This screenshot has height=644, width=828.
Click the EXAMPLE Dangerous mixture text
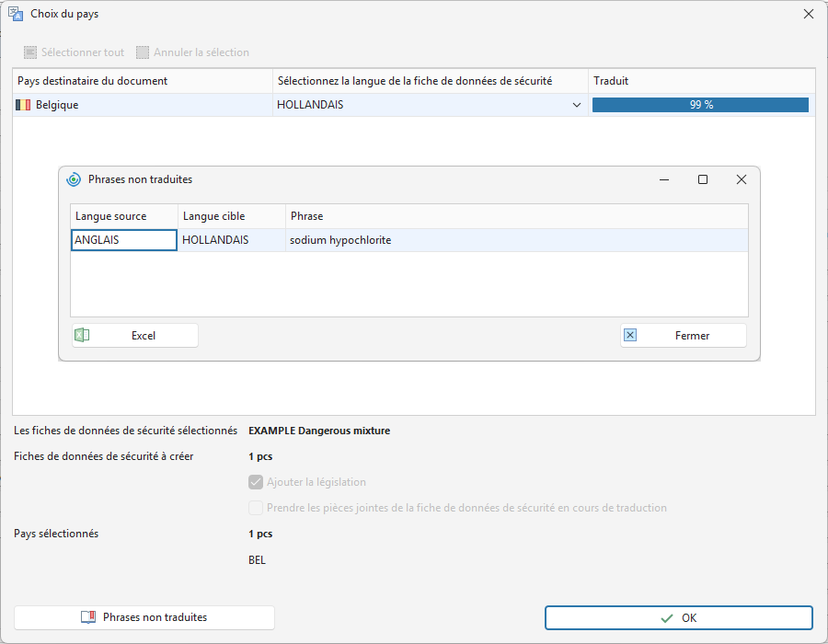(x=319, y=431)
